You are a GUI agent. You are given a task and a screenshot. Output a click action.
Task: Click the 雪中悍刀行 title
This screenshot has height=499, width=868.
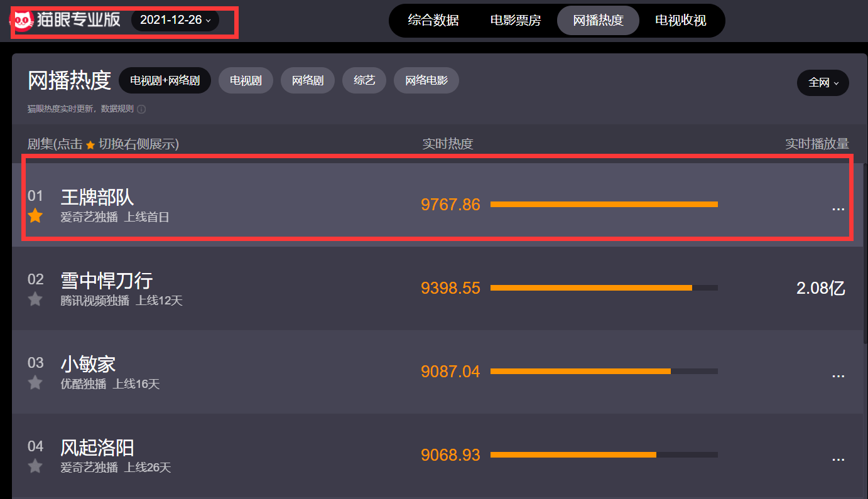coord(107,281)
